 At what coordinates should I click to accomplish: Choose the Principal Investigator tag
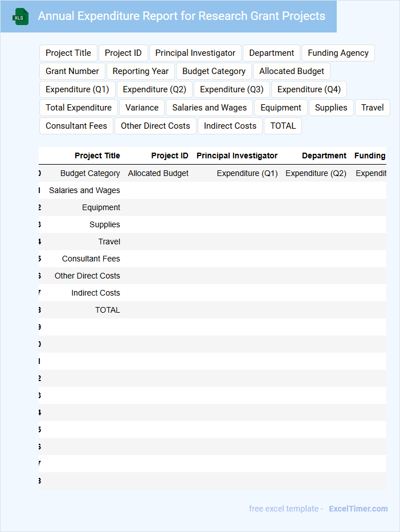(x=195, y=53)
